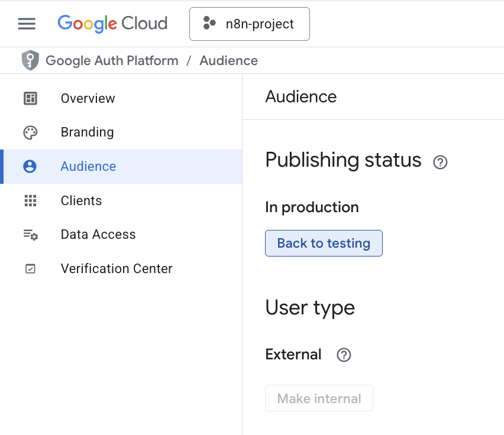Click the Data Access settings-list icon
This screenshot has height=435, width=504.
tap(30, 235)
